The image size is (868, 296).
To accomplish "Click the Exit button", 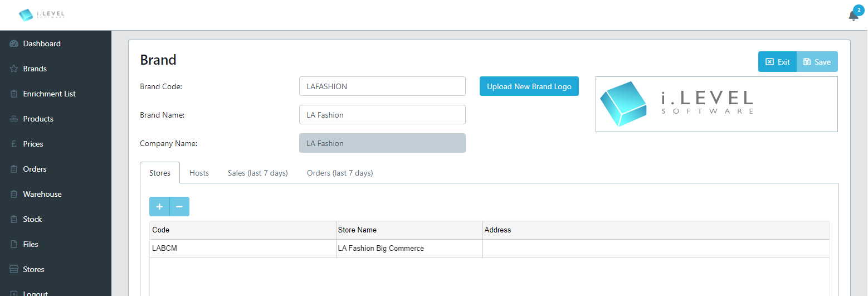I will 777,62.
